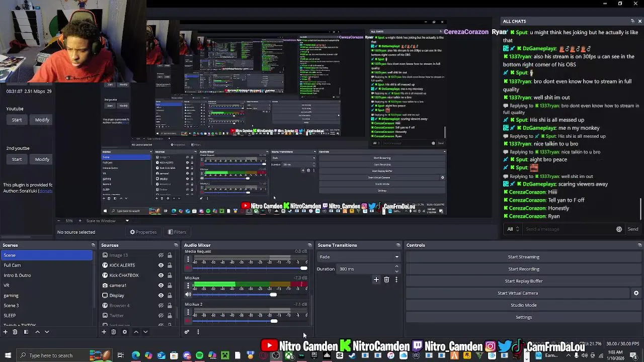Switch to the VR scene
The height and width of the screenshot is (362, 644).
(47, 286)
